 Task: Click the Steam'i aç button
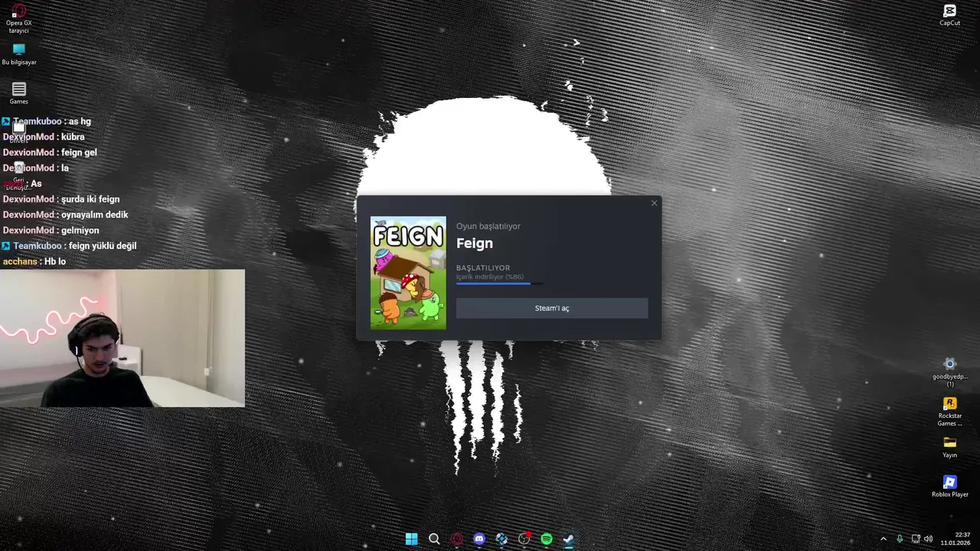click(x=552, y=308)
